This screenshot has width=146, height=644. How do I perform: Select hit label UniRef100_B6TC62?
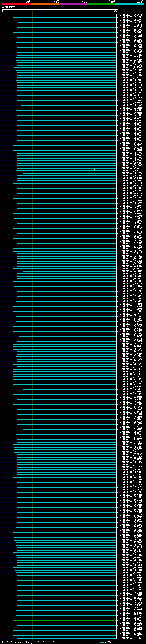click(x=131, y=52)
